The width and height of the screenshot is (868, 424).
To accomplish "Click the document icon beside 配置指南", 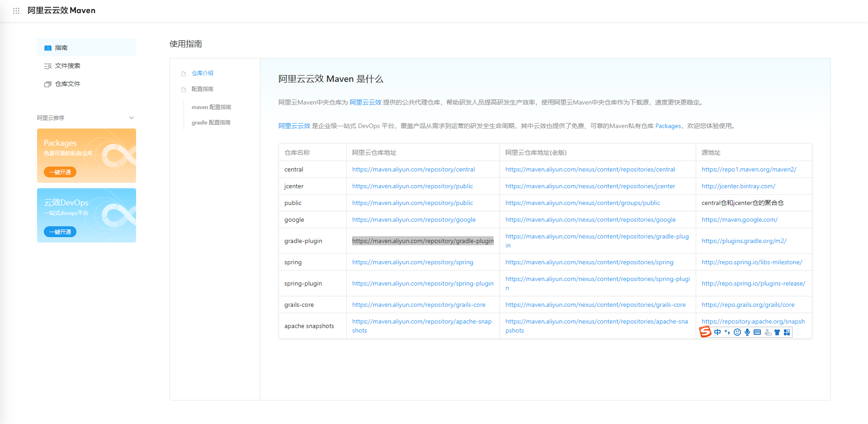I will [x=184, y=90].
